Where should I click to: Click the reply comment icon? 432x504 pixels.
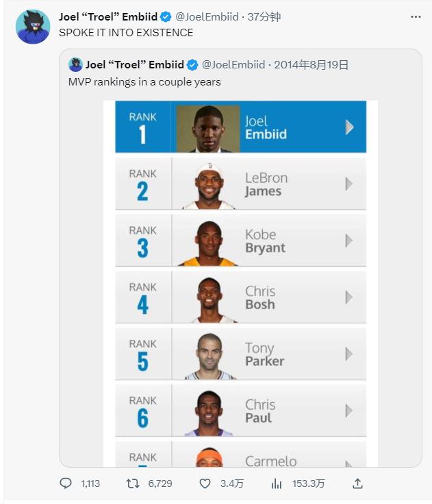click(x=66, y=483)
